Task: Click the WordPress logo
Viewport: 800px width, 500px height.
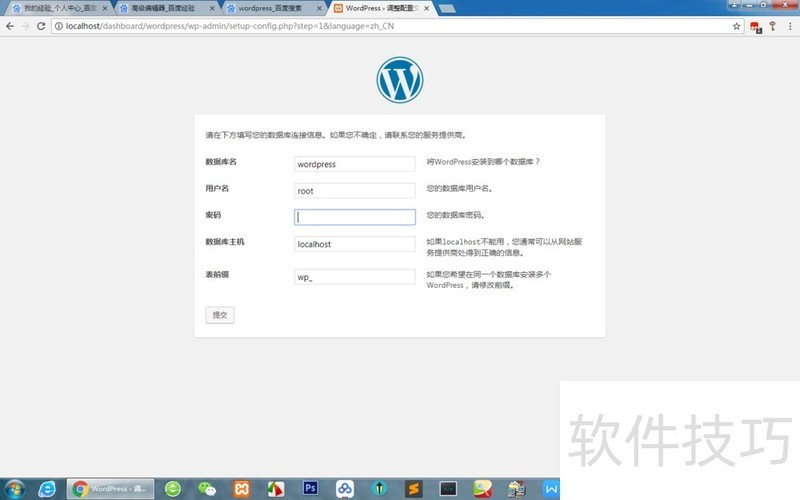Action: tap(399, 80)
